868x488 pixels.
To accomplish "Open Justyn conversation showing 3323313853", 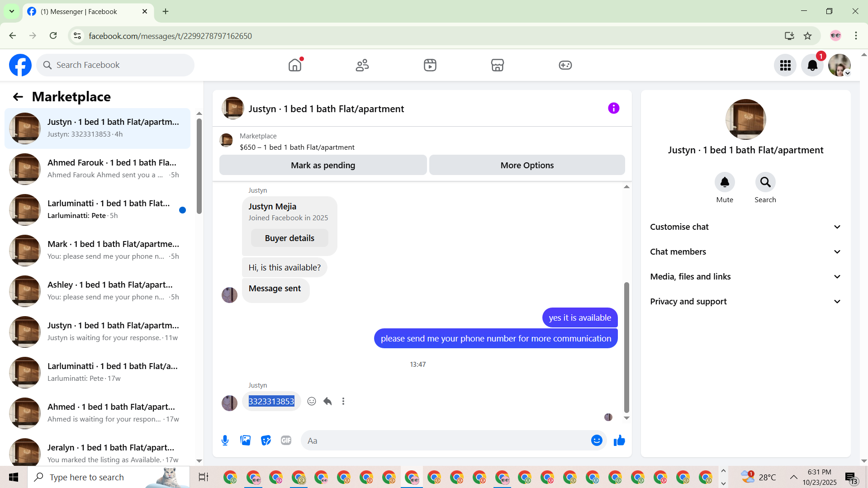I will [x=98, y=128].
